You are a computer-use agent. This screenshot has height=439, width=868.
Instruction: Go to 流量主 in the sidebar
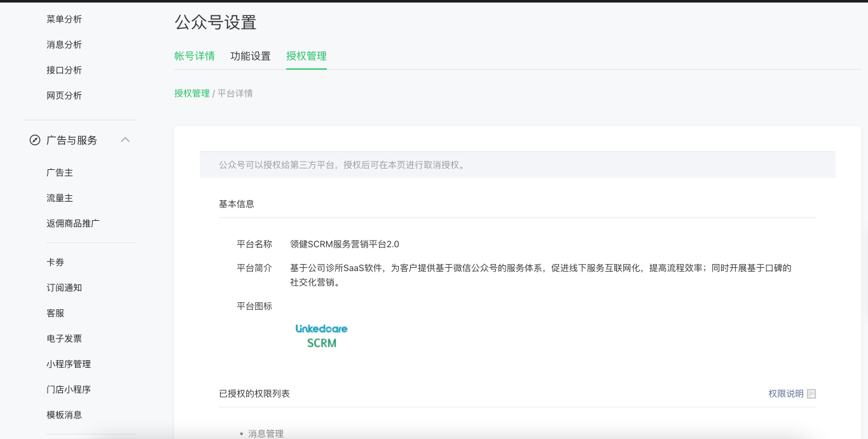[60, 198]
